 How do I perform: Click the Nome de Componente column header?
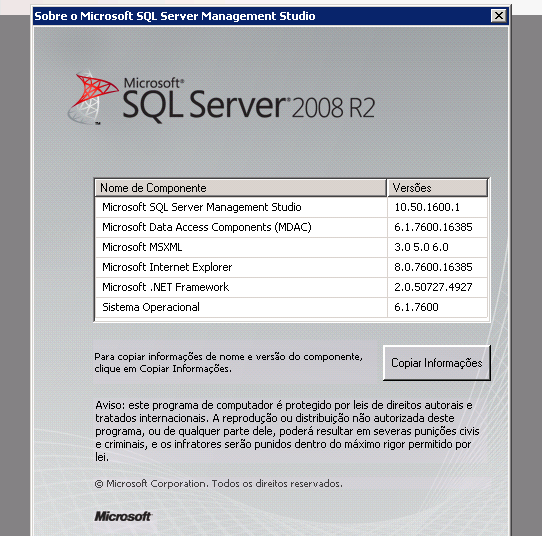pyautogui.click(x=241, y=188)
